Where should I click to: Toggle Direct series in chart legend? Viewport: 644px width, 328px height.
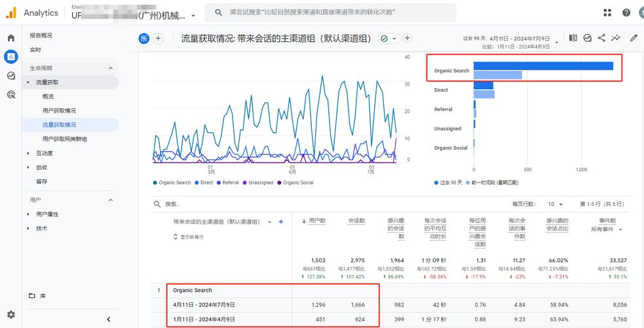pos(204,182)
